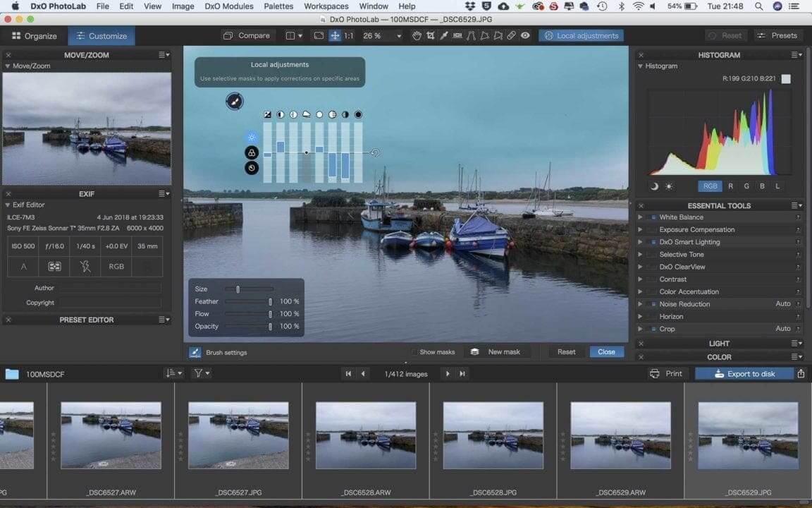Viewport: 812px width, 508px height.
Task: Open the Workspaces menu
Action: click(x=326, y=6)
